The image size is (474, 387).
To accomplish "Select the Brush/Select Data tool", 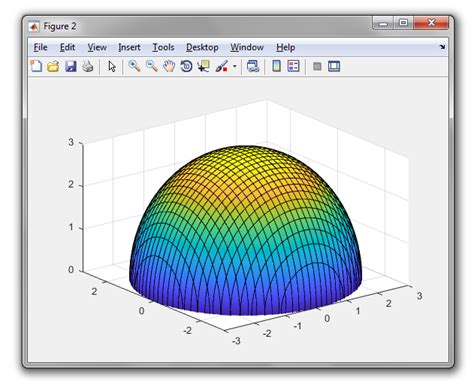I will pyautogui.click(x=221, y=66).
